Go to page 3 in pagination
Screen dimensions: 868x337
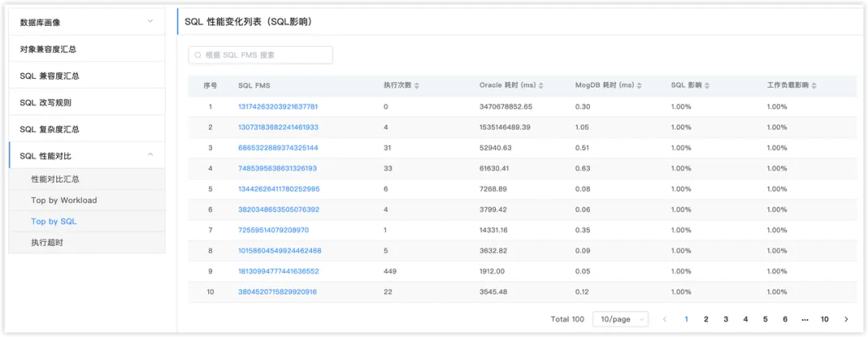click(x=726, y=319)
